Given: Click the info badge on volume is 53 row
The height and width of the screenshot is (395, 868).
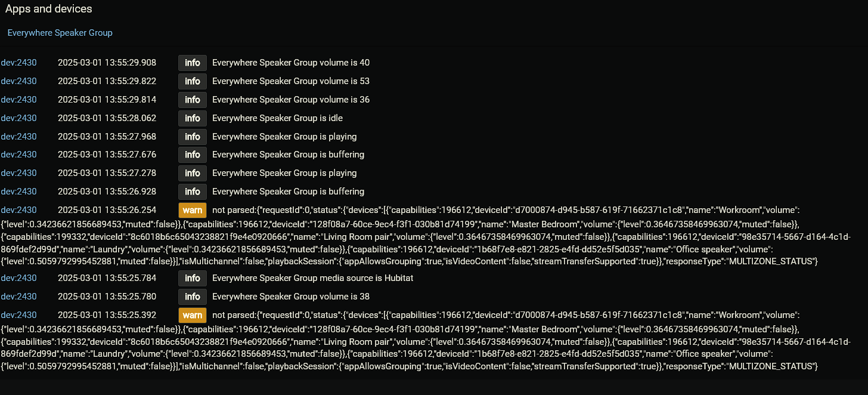Looking at the screenshot, I should tap(193, 81).
